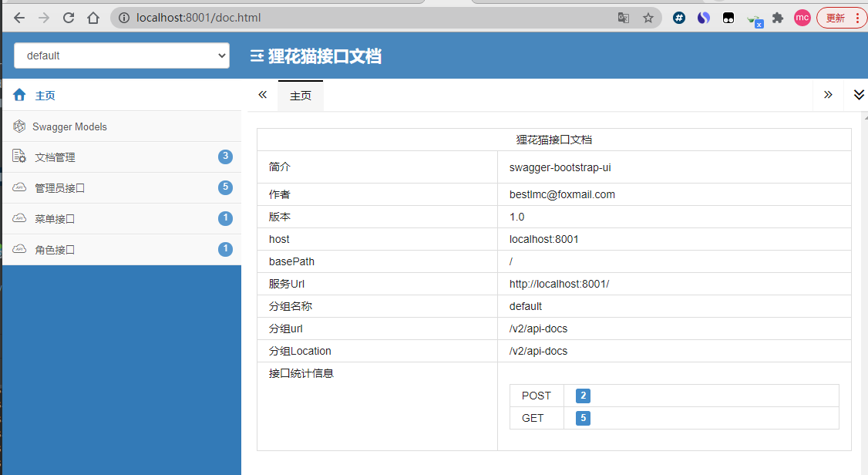
Task: Toggle the sidebar collapse icon beside title
Action: [x=256, y=56]
